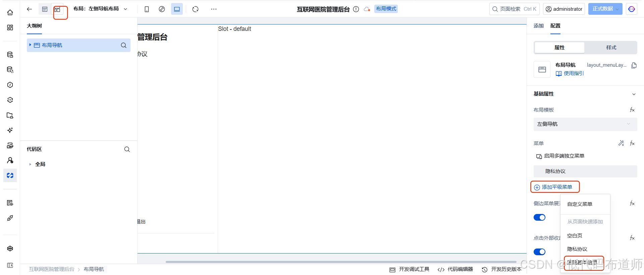Screen dimensions: 644x275
Task: Toggle the 侧边菜单展示 switch
Action: tap(539, 217)
